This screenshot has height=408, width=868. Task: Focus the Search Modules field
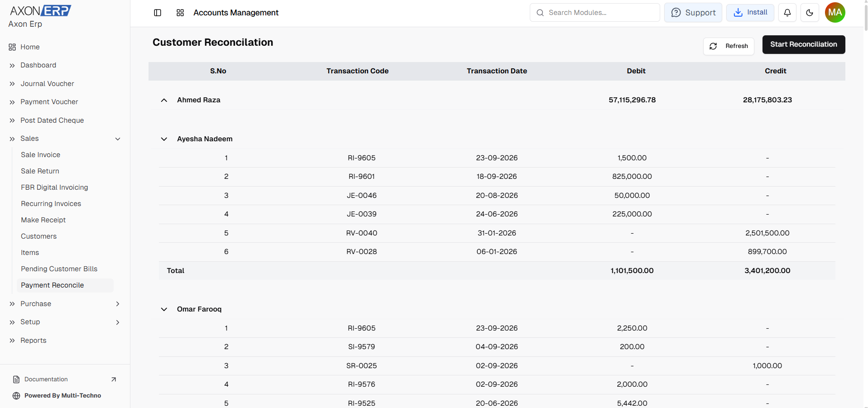[595, 13]
